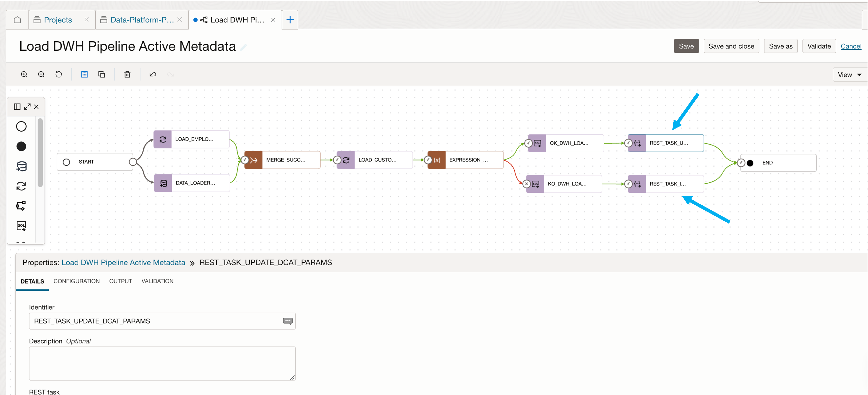Focus the Identifier input field
Screen dimensions: 868x395
(x=162, y=321)
